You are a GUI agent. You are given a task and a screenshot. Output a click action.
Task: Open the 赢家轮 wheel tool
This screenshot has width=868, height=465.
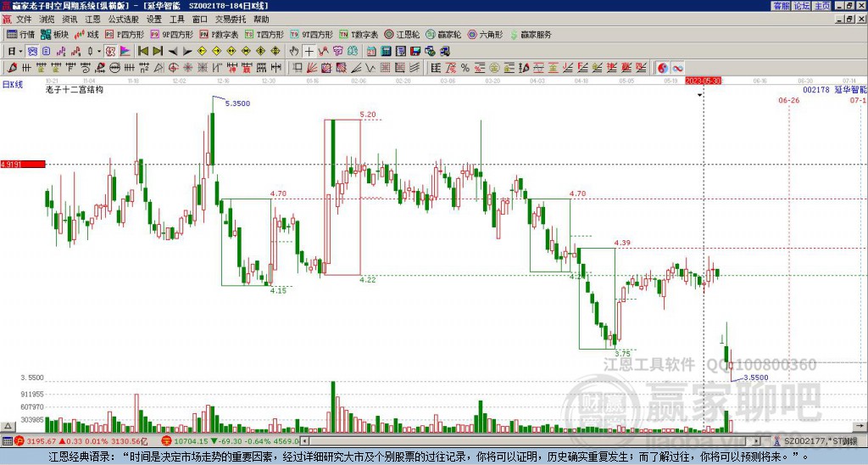tap(443, 34)
